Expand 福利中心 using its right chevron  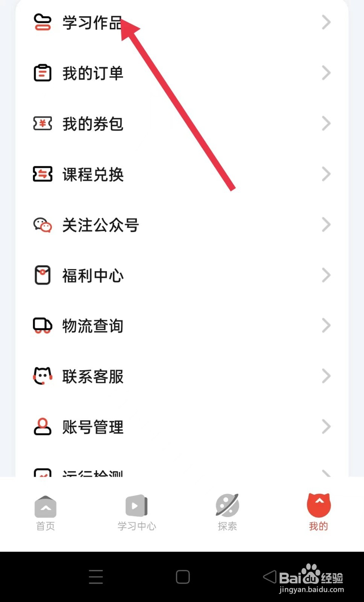point(326,275)
